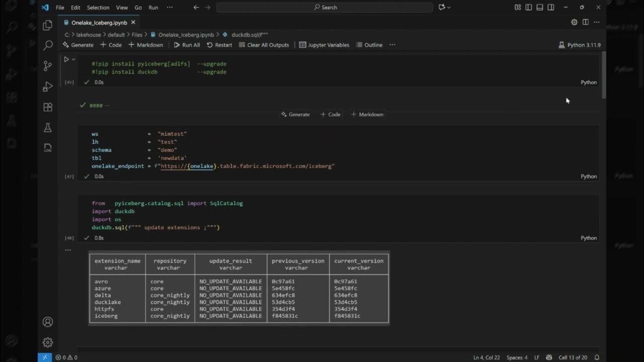The image size is (644, 362).
Task: Open Customize Layout in the title bar
Action: click(518, 8)
